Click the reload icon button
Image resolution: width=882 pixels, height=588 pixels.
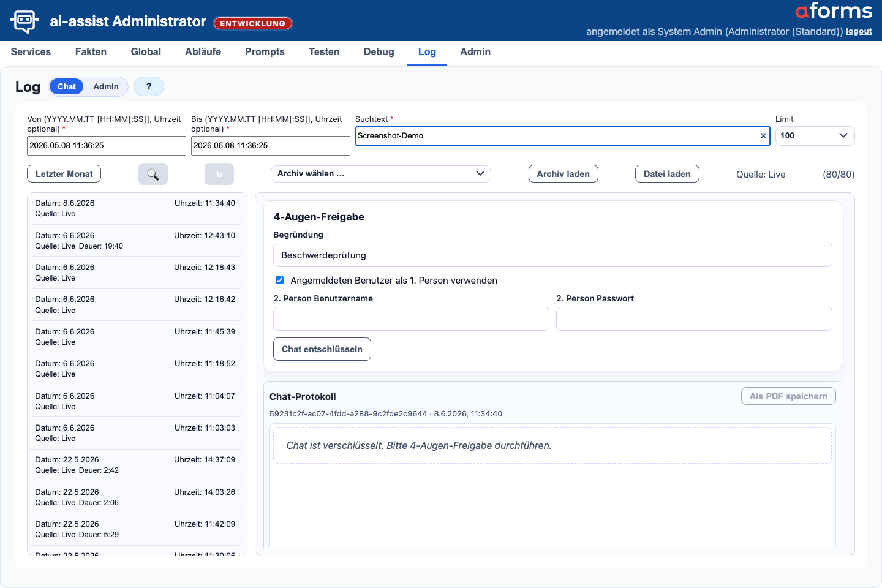[x=219, y=174]
